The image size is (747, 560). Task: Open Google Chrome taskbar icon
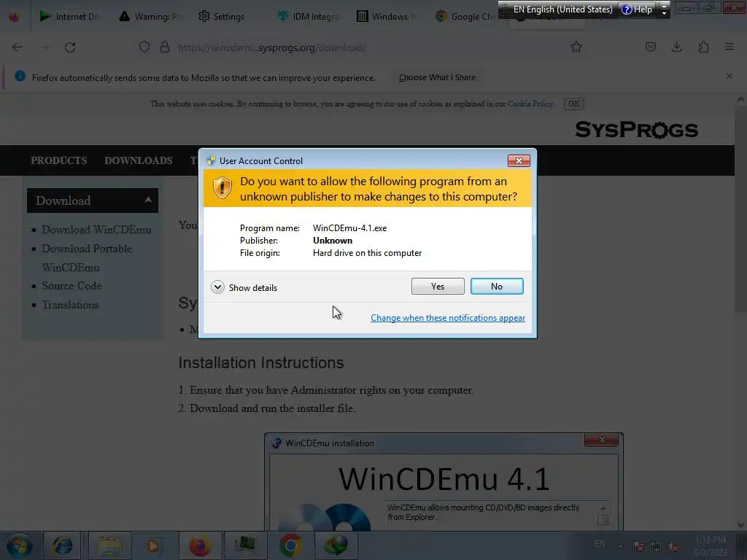(290, 545)
